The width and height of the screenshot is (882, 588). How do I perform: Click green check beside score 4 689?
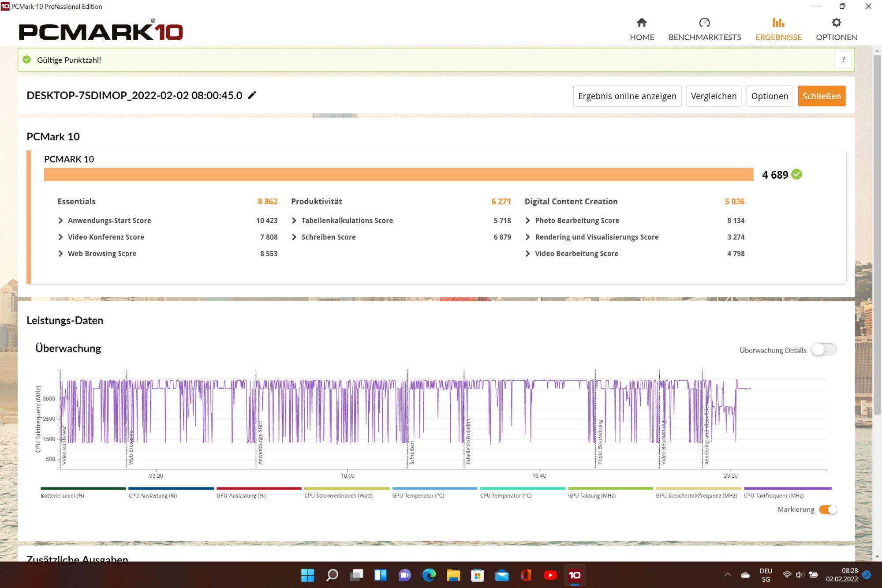796,174
